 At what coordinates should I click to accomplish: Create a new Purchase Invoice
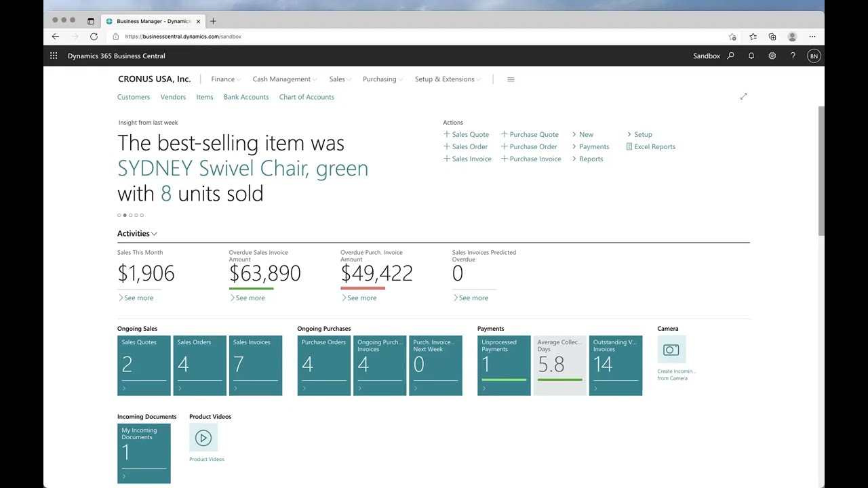coord(531,159)
